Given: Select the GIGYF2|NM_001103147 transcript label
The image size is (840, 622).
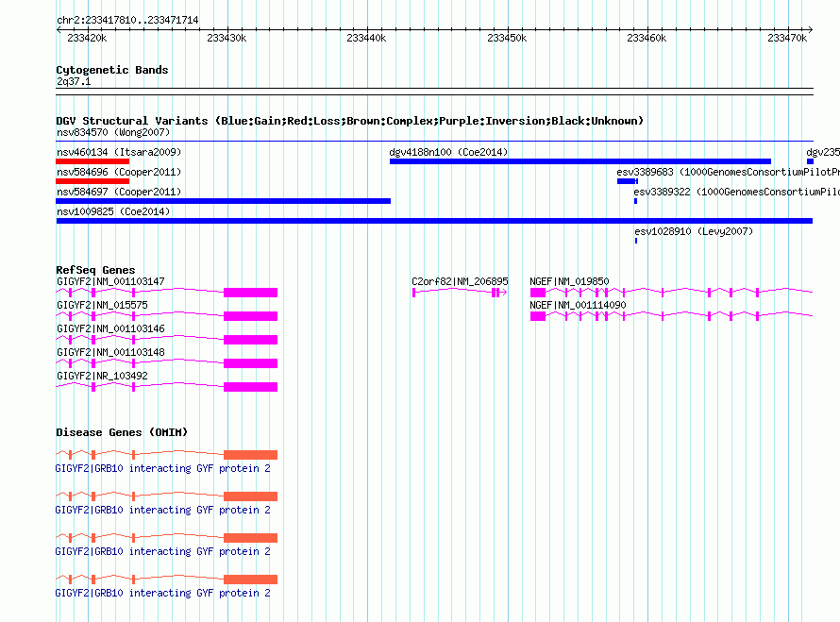Looking at the screenshot, I should click(x=110, y=281).
